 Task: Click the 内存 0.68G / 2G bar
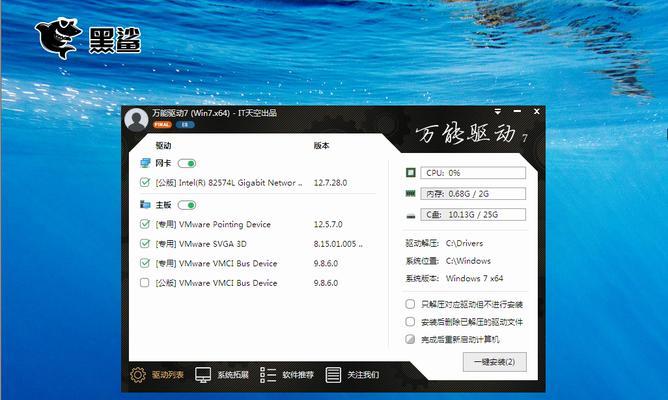pos(473,193)
